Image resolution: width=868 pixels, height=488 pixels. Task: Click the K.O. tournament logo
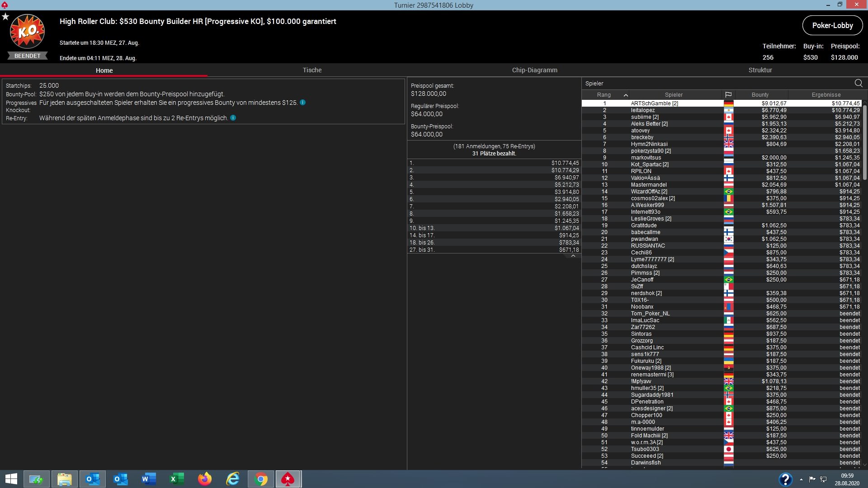tap(27, 32)
